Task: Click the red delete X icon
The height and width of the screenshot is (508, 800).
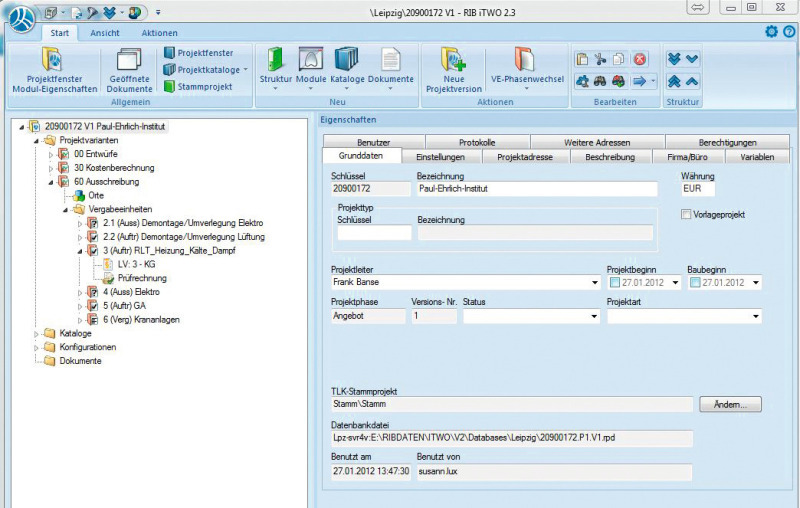Action: point(639,59)
